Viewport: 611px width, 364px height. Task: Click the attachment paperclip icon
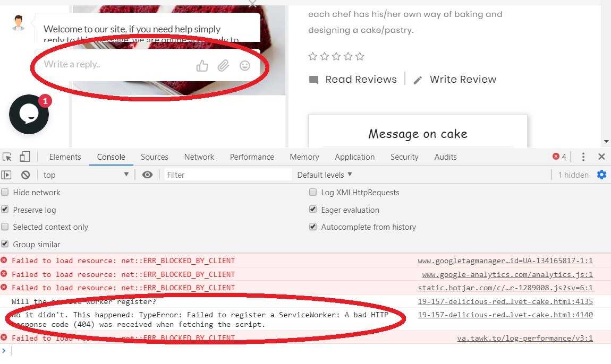click(x=223, y=65)
